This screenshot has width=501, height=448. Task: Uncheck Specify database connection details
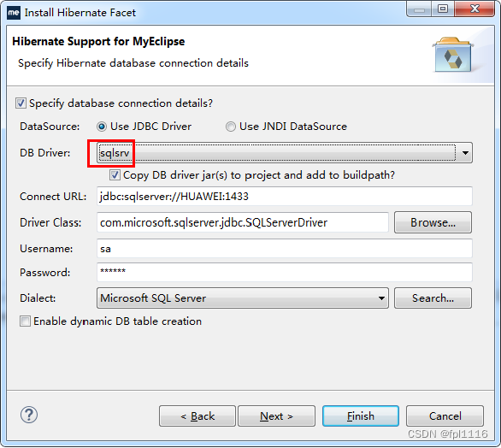(x=21, y=103)
